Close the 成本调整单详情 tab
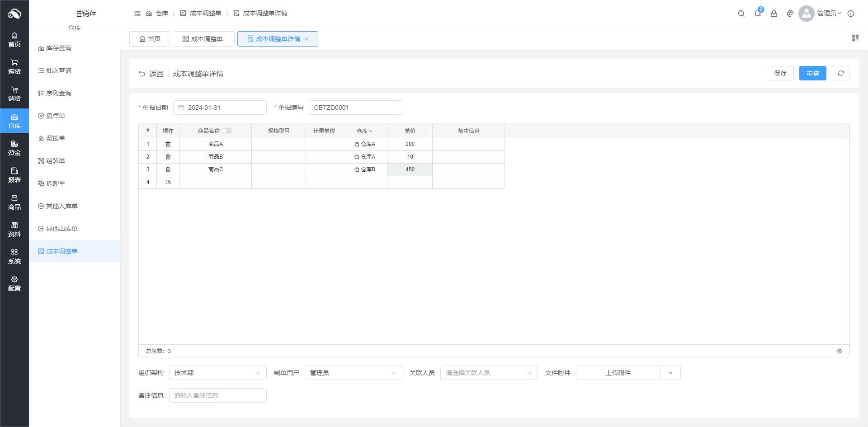 click(x=307, y=39)
